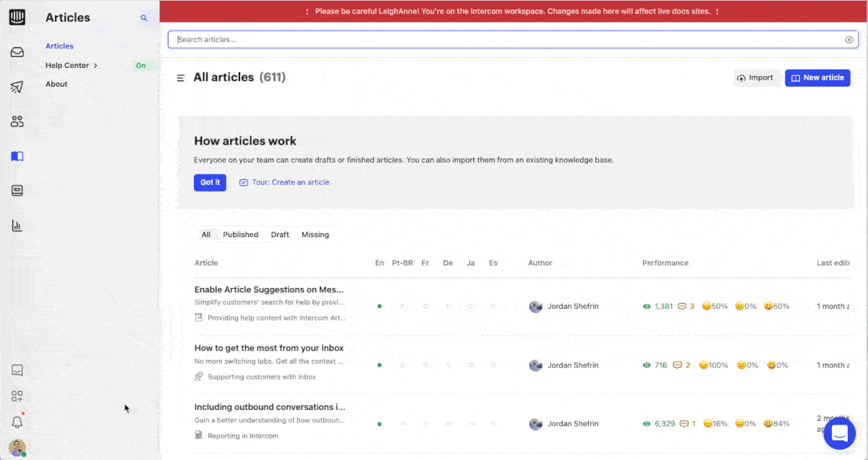Open the App Store grid icon
Viewport: 868px width, 460px height.
[x=17, y=396]
